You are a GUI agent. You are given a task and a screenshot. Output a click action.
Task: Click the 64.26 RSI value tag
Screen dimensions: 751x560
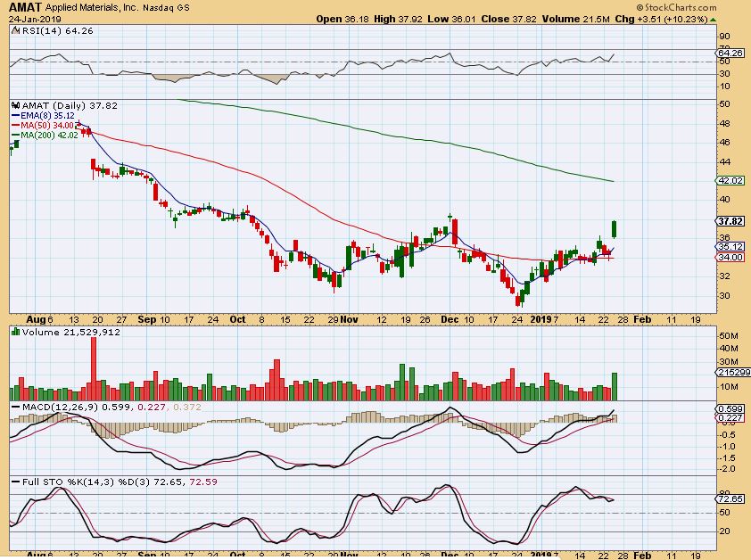[730, 53]
